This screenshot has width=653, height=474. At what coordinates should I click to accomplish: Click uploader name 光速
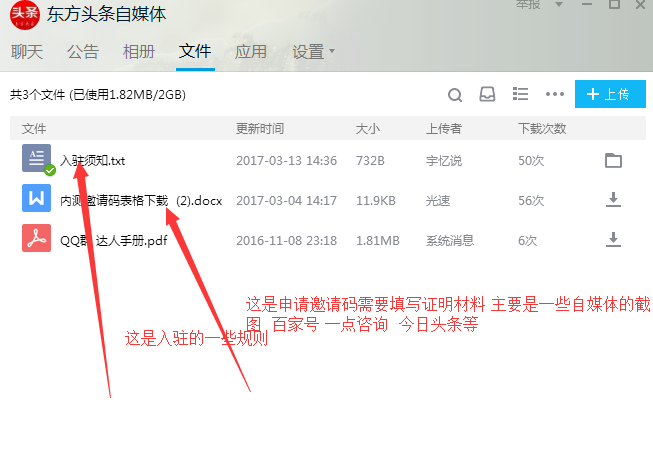click(x=438, y=200)
